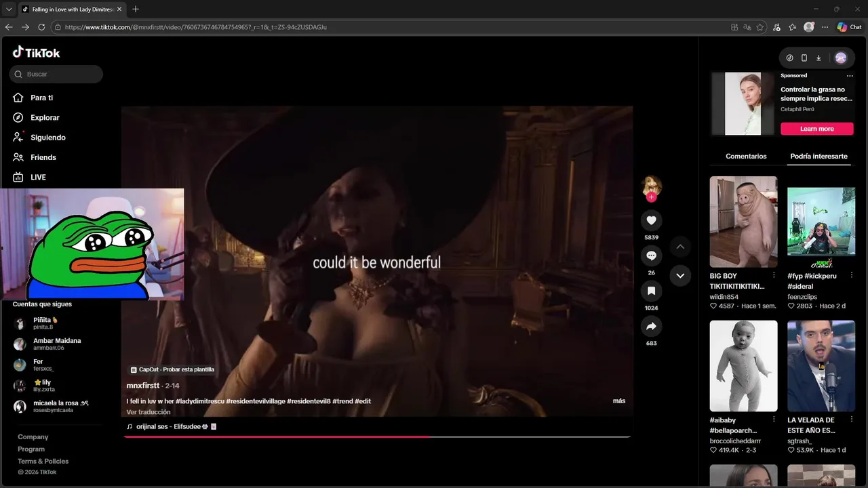
Task: Click download desktop app icon
Action: coord(818,58)
